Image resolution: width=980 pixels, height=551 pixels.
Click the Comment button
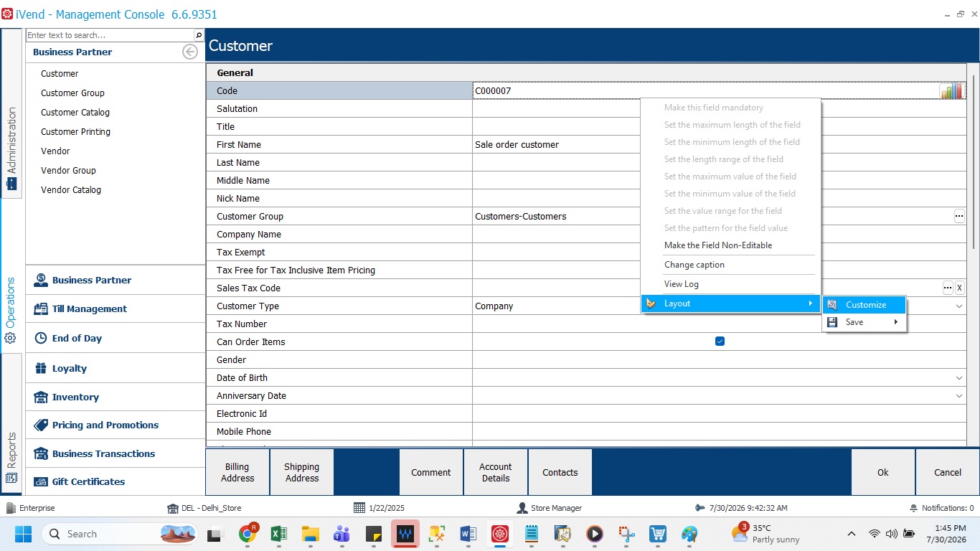point(431,472)
